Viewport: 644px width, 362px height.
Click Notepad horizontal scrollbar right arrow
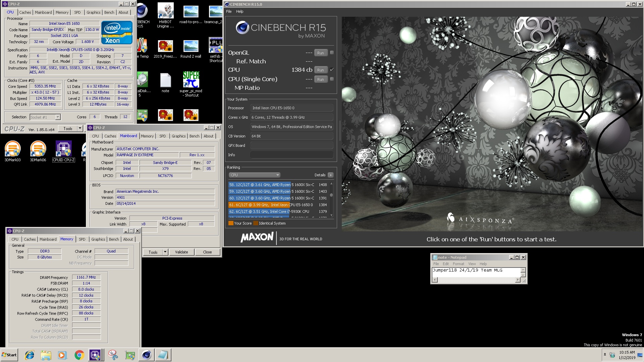pos(518,280)
